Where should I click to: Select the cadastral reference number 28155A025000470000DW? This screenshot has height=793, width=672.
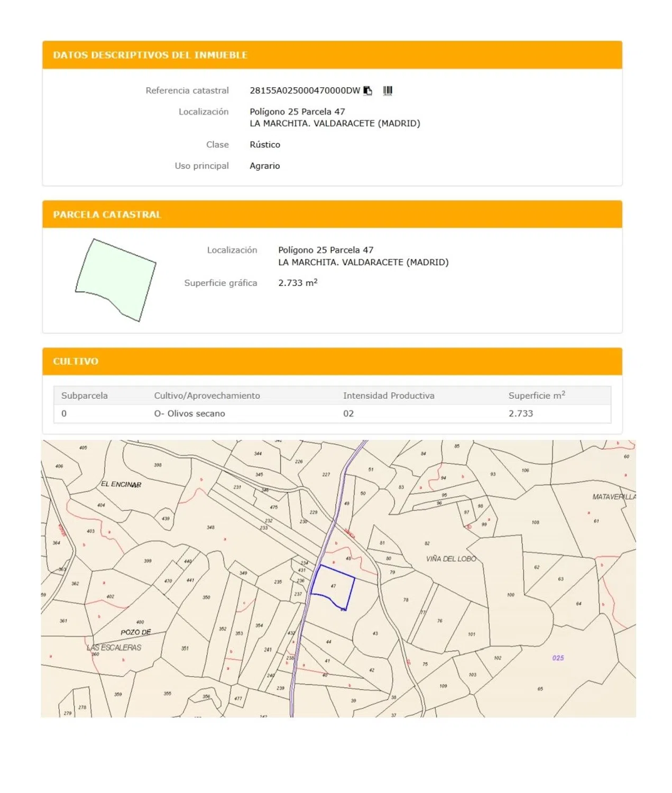[305, 90]
